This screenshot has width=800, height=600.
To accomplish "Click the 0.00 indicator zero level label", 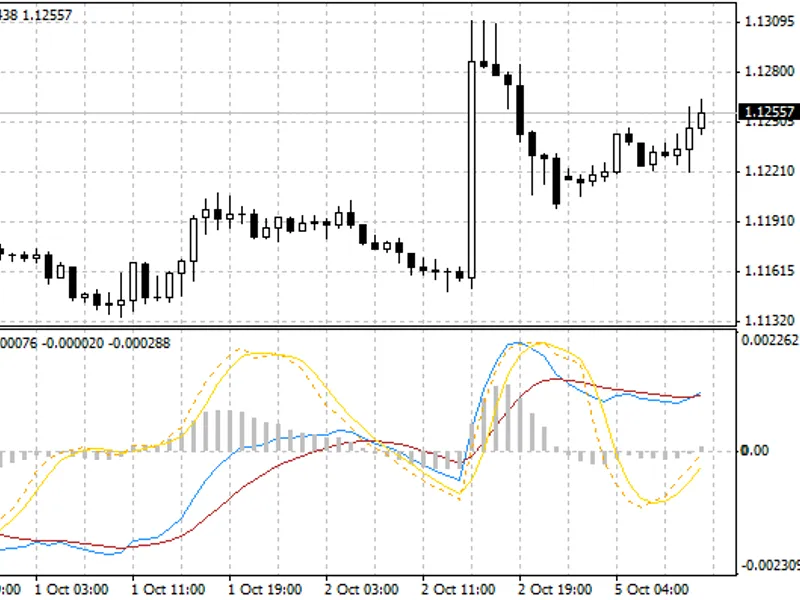I will pos(755,451).
